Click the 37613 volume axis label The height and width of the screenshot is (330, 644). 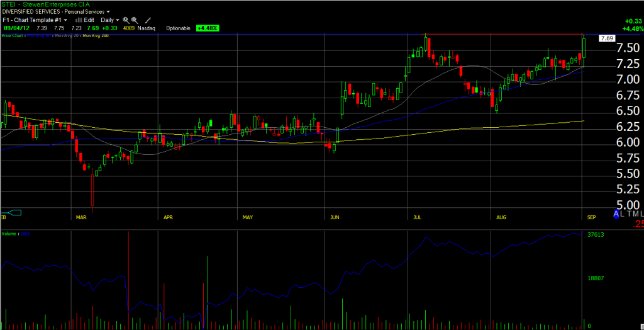596,234
